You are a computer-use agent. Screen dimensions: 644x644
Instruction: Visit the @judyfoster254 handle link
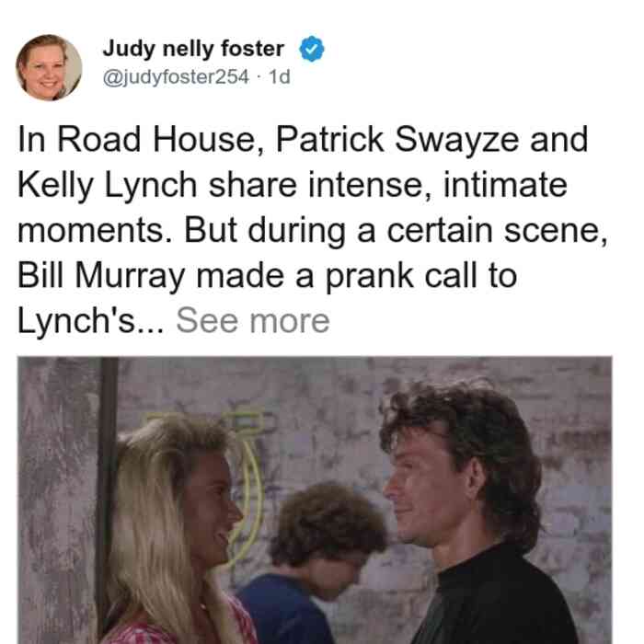tap(176, 76)
